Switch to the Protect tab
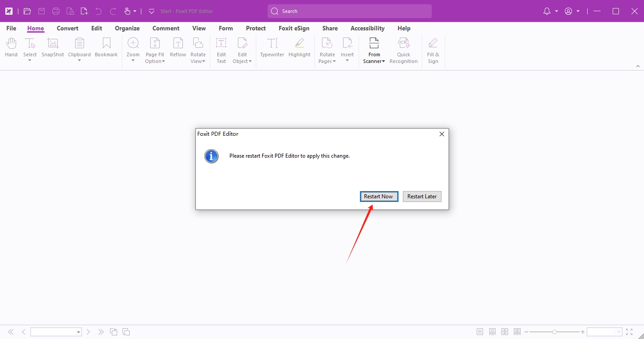The height and width of the screenshot is (339, 644). click(x=256, y=28)
